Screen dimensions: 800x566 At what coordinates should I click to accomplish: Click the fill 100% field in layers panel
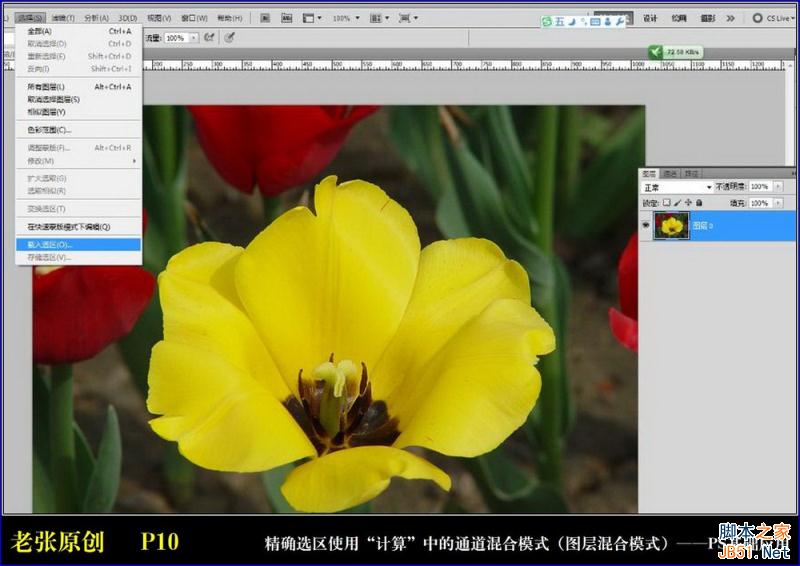[761, 203]
